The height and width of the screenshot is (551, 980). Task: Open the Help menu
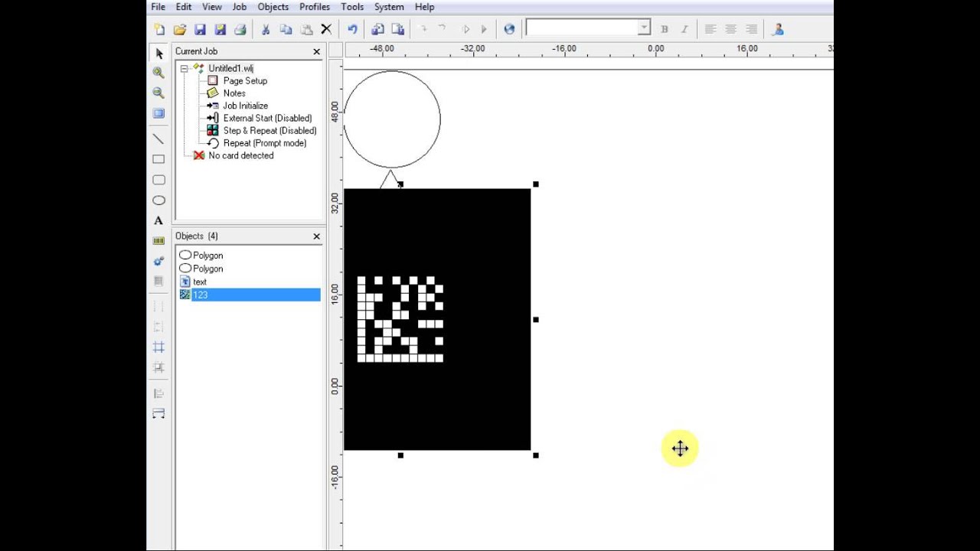click(424, 7)
